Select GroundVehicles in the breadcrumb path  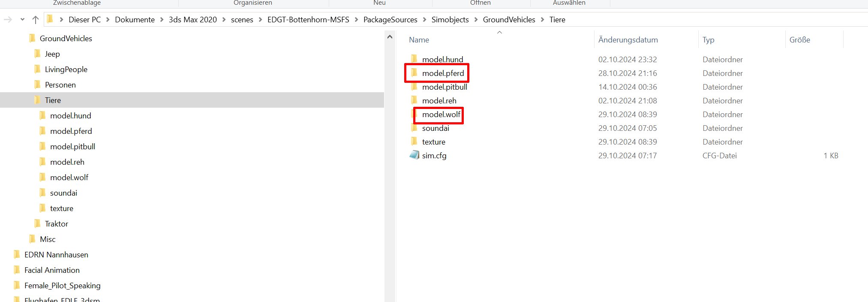click(x=509, y=20)
